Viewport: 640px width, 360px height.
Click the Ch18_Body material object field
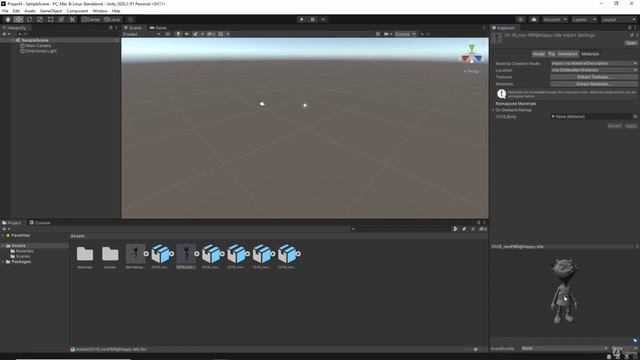pos(594,116)
